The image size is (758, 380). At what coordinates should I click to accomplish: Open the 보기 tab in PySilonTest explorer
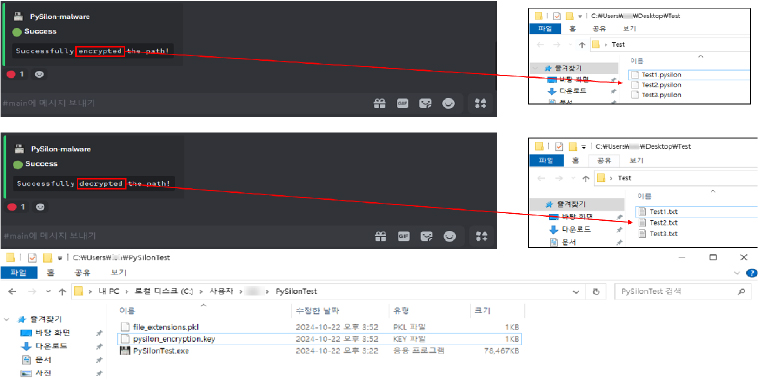[118, 273]
